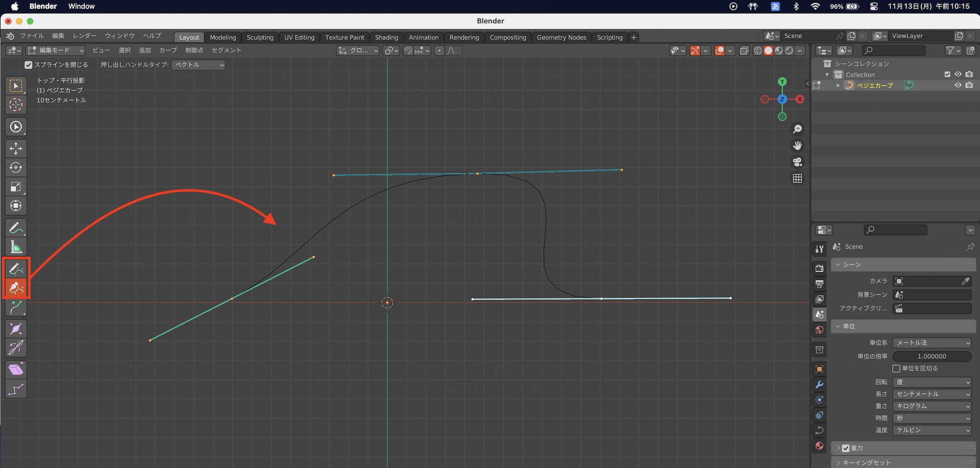The width and height of the screenshot is (980, 468).
Task: Enable 単位を区切る checkbox
Action: coord(896,369)
